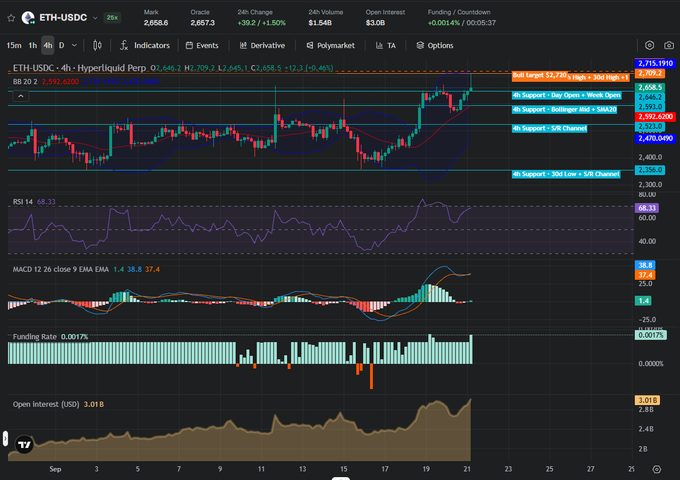
Task: Click the 3.01B open interest tag
Action: point(647,400)
